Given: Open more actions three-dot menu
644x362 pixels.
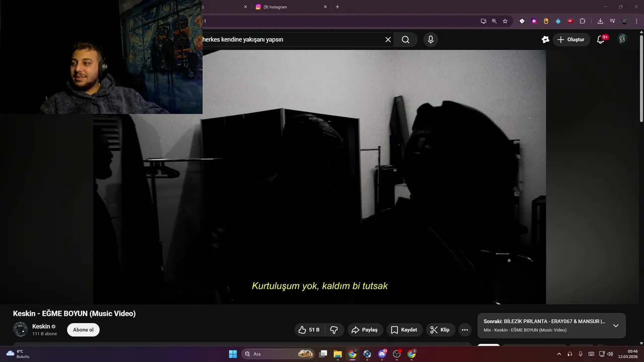Looking at the screenshot, I should tap(465, 330).
